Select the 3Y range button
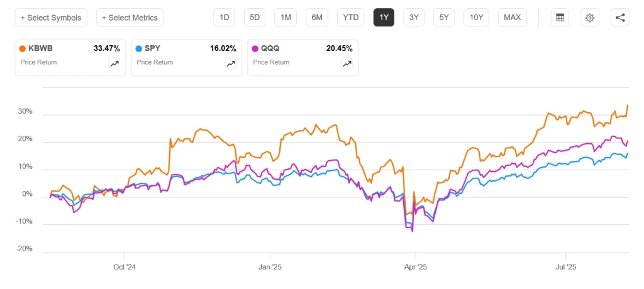The image size is (644, 289). (x=414, y=18)
